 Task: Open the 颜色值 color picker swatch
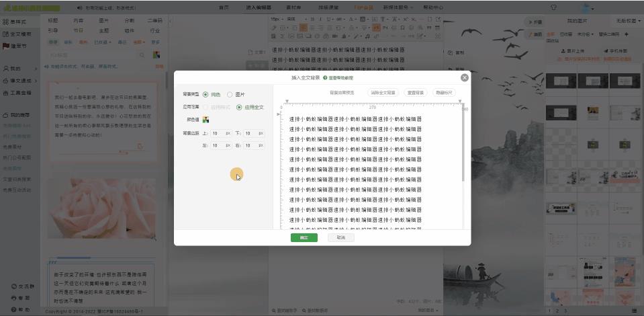(206, 120)
